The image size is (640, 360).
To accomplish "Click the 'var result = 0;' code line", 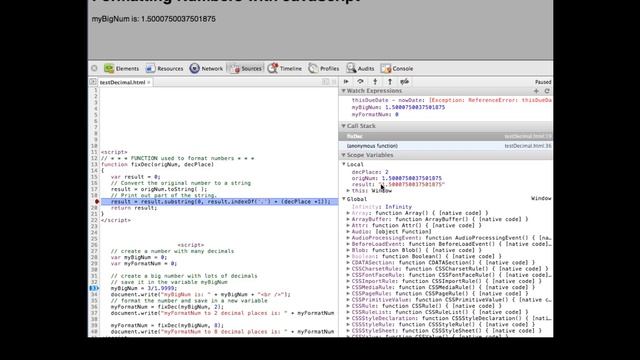I will (136, 177).
